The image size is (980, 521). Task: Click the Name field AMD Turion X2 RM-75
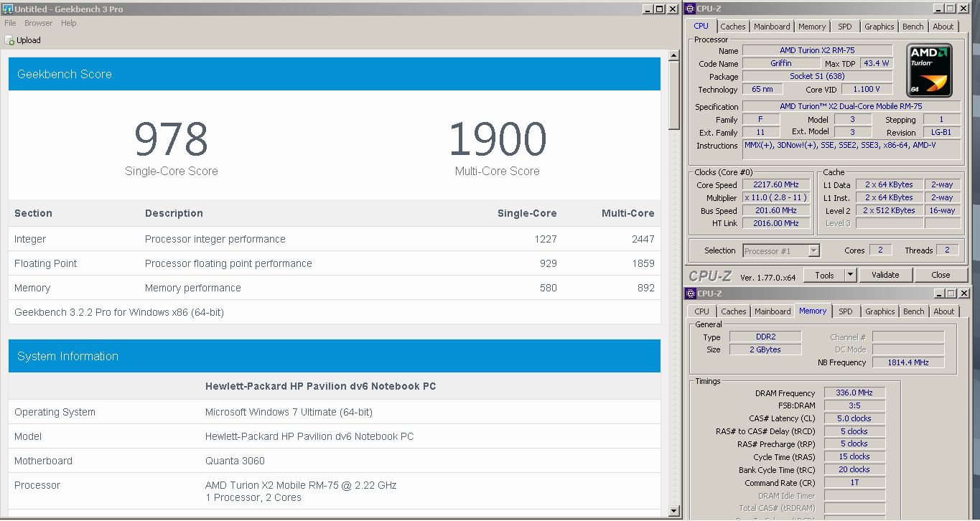tap(817, 50)
